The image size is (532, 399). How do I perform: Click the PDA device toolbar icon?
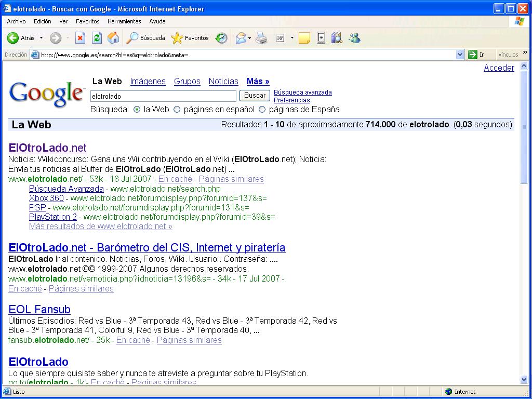click(x=321, y=38)
